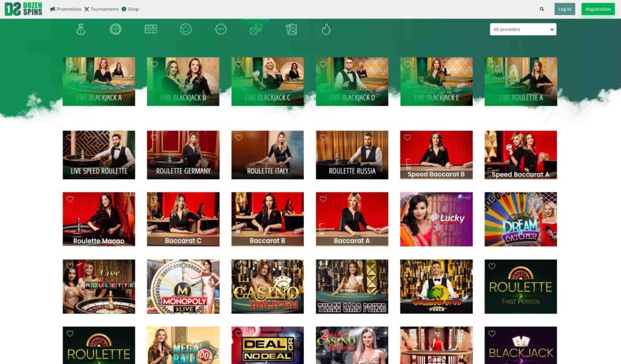Toggle heart on Live Roulette A

[492, 64]
